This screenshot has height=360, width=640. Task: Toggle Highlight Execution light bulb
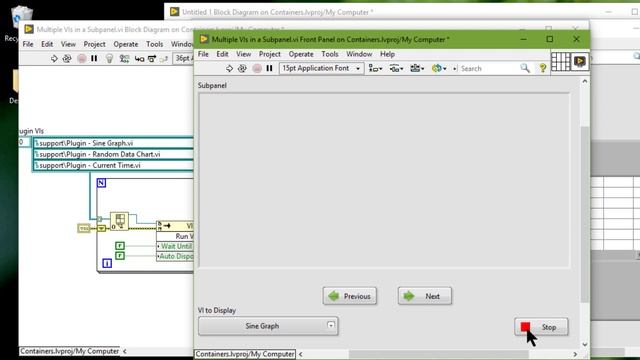(x=109, y=59)
